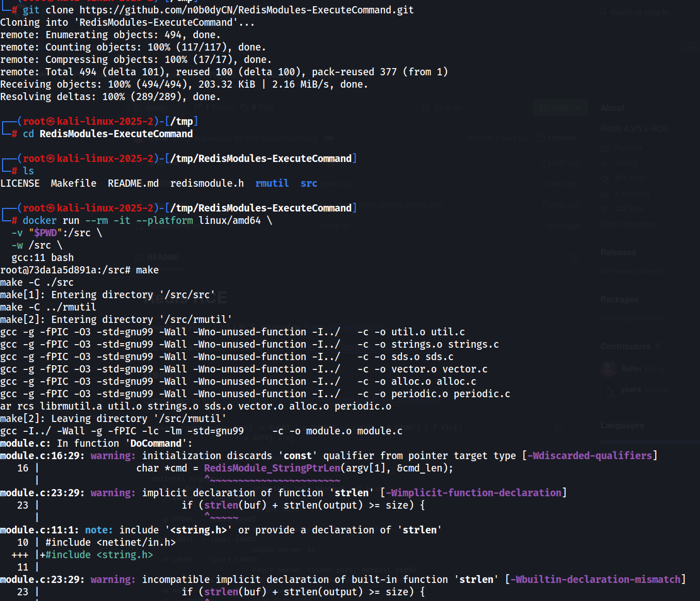Click 'LICENSE' in the ls output
700x601 pixels.
pos(20,183)
